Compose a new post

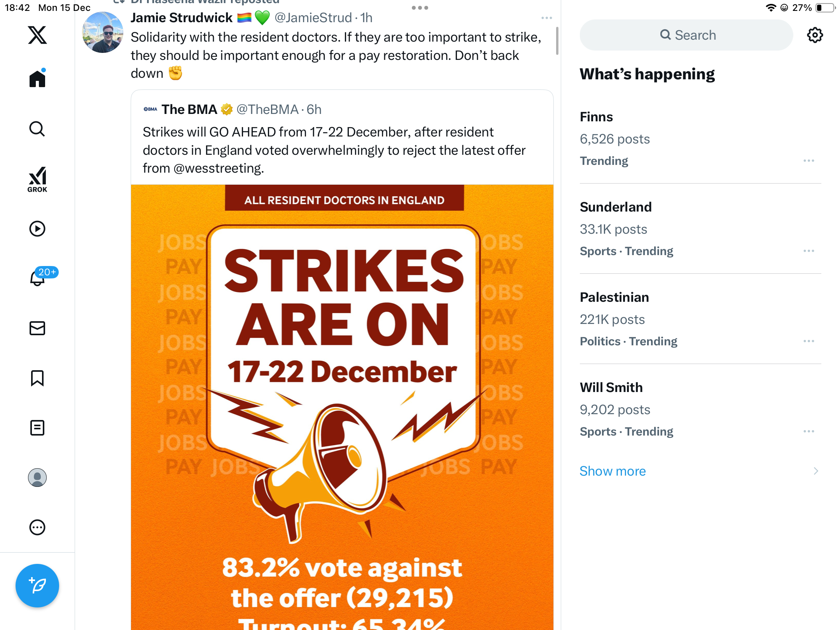[x=37, y=586]
